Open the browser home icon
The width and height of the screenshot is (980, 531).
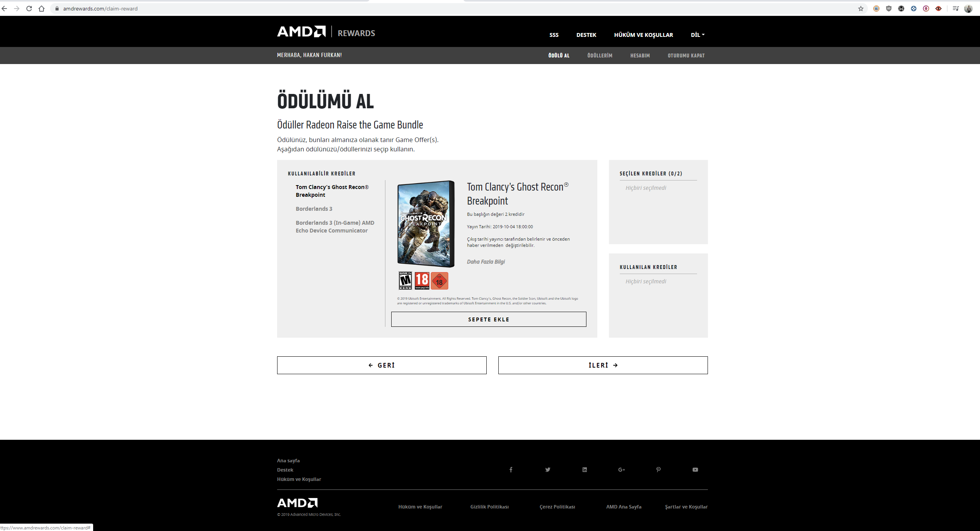(x=42, y=9)
